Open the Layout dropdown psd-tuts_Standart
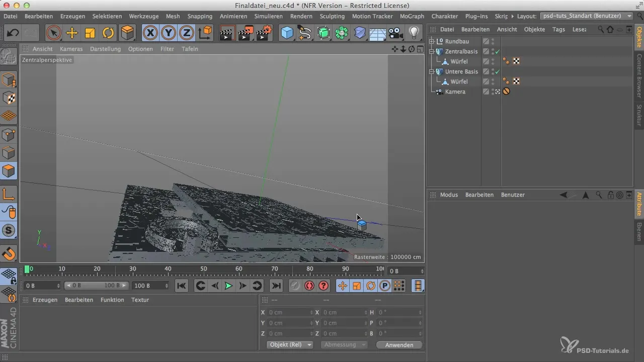The width and height of the screenshot is (644, 362). pyautogui.click(x=586, y=16)
